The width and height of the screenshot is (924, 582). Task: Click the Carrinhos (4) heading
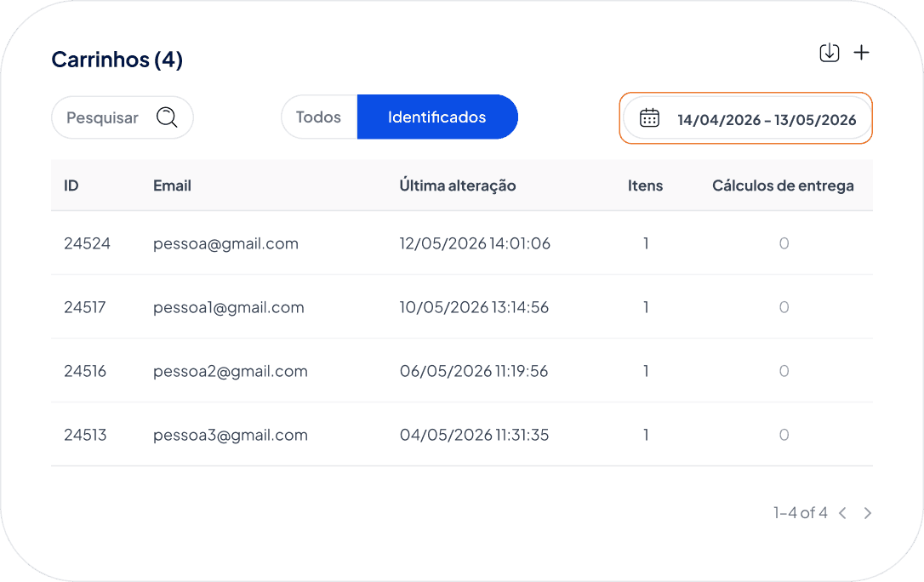(x=117, y=60)
